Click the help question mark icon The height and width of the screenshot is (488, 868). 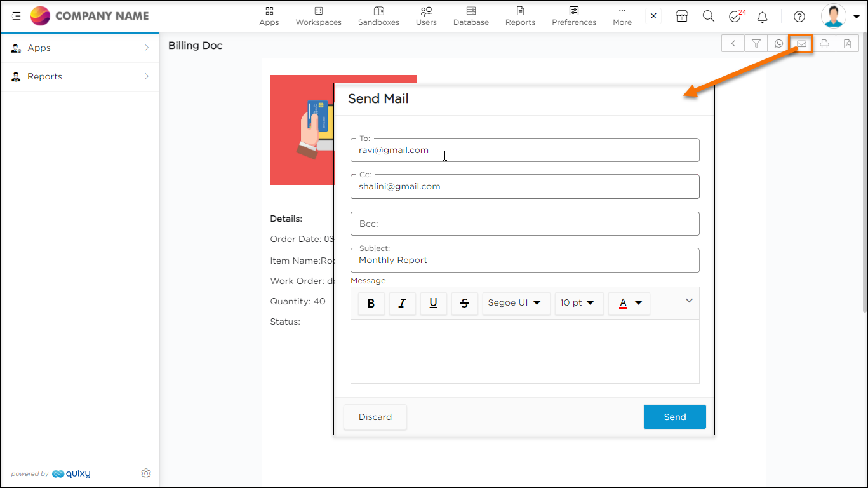[x=799, y=17]
